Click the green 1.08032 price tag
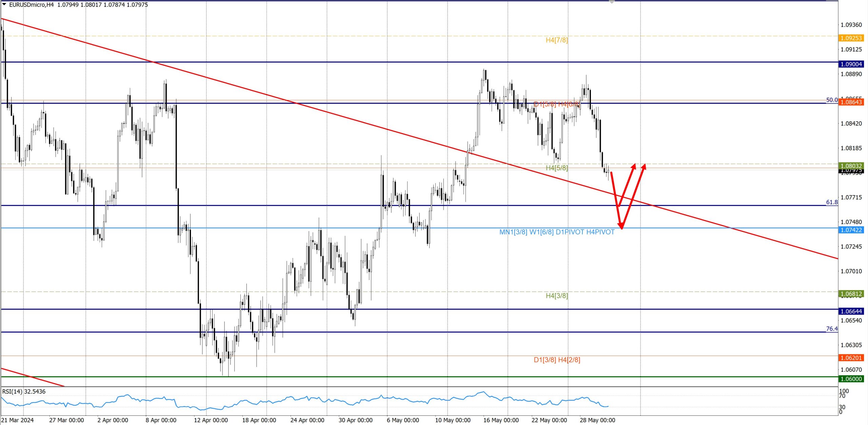 tap(851, 166)
